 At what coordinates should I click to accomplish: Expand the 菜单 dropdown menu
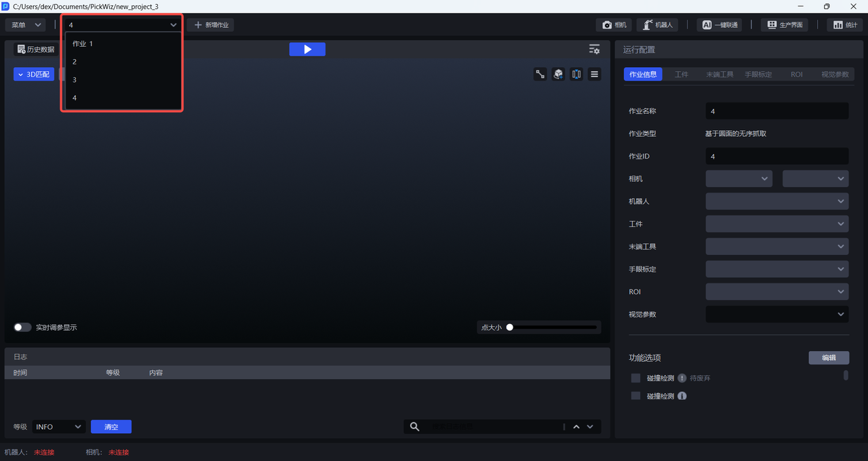(26, 25)
